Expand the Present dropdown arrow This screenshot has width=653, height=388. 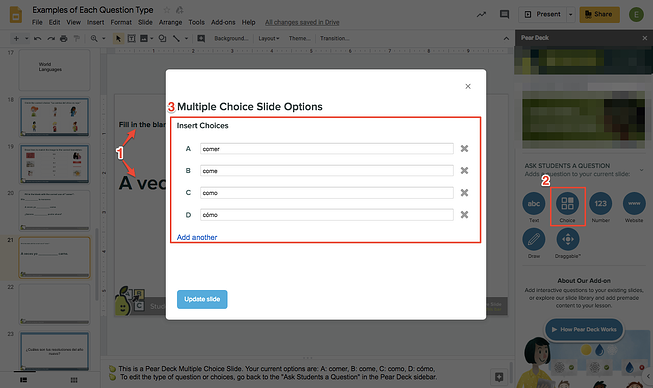coord(571,15)
